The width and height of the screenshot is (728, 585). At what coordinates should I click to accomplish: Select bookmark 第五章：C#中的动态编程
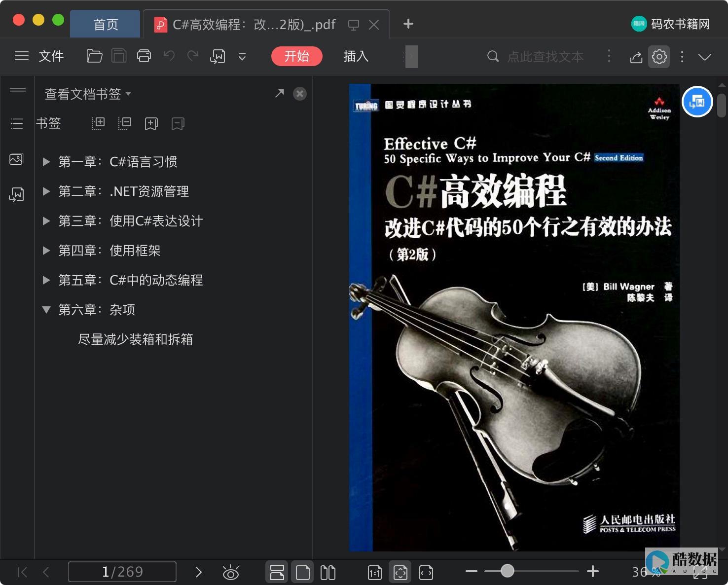pyautogui.click(x=131, y=280)
